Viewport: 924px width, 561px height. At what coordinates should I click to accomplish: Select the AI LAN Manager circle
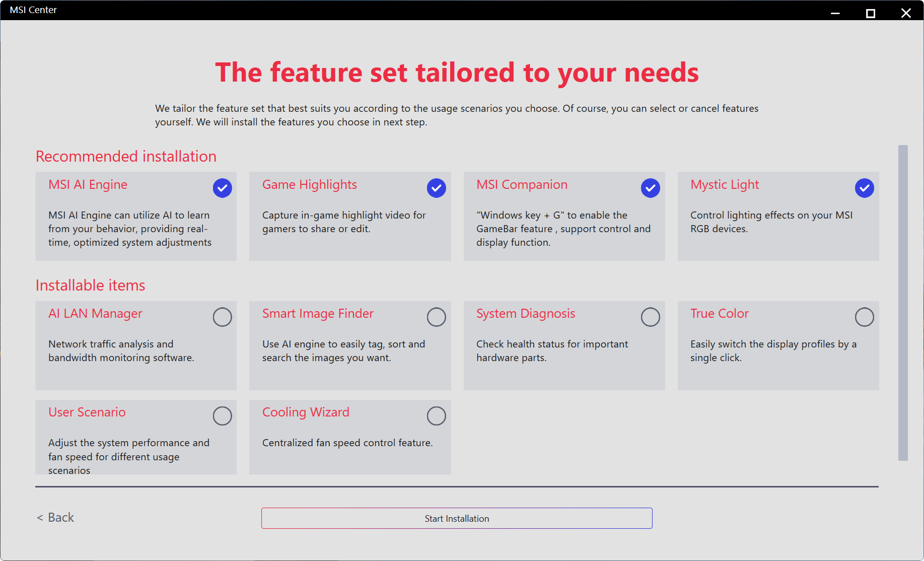coord(222,317)
